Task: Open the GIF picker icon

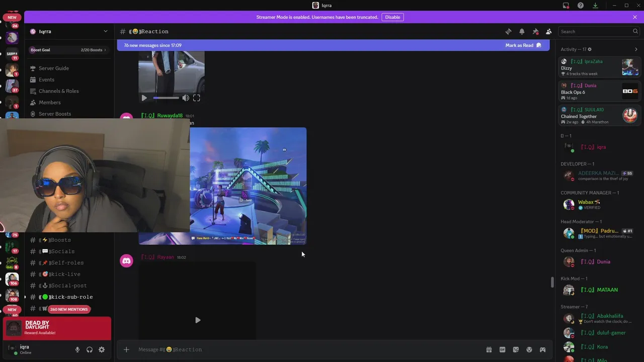Action: (x=502, y=349)
